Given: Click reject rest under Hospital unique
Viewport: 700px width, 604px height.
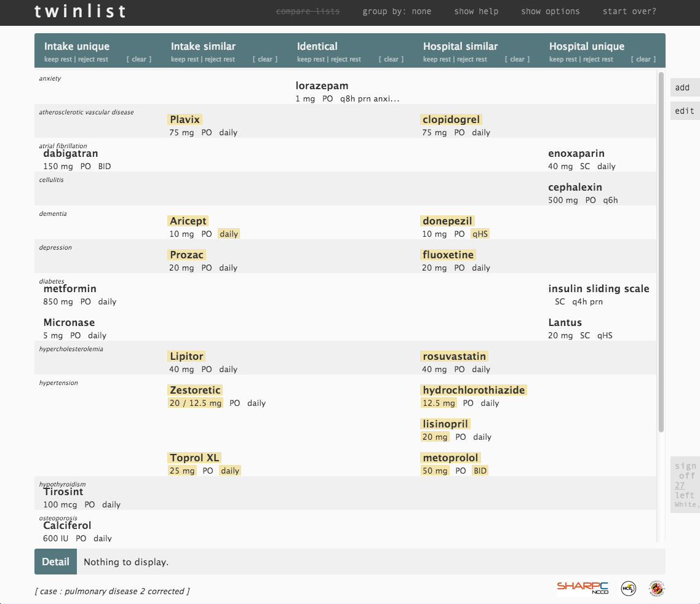Looking at the screenshot, I should click(599, 60).
